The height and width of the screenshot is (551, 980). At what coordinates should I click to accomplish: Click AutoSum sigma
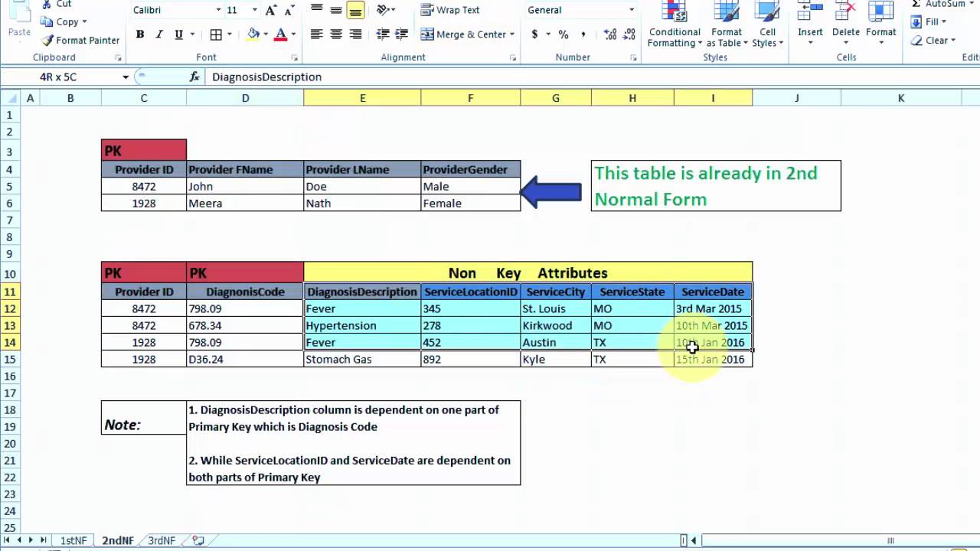point(916,4)
